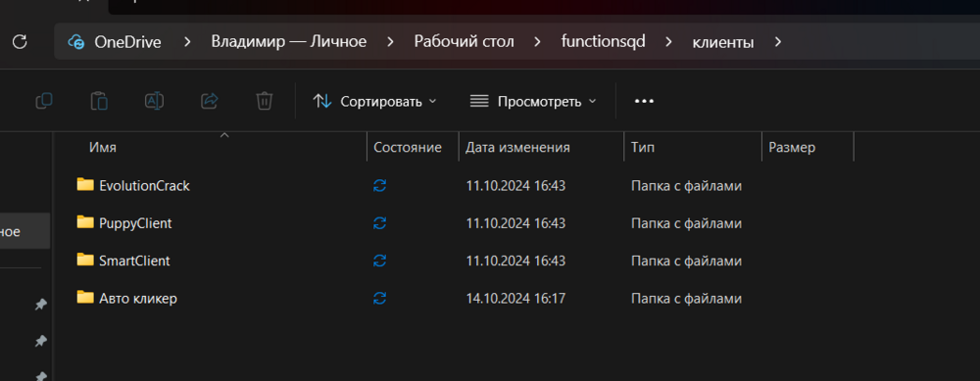Click sync status icon of PuppyClient
Viewport: 980px width, 381px height.
pyautogui.click(x=379, y=223)
